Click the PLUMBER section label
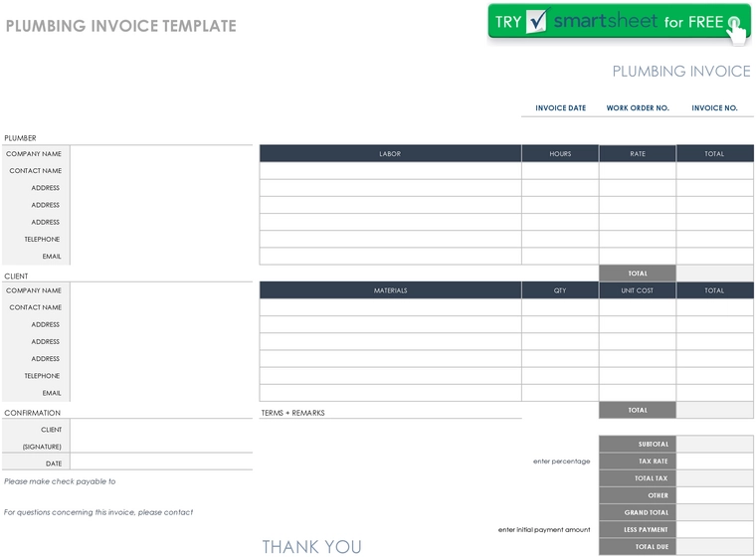 tap(20, 138)
